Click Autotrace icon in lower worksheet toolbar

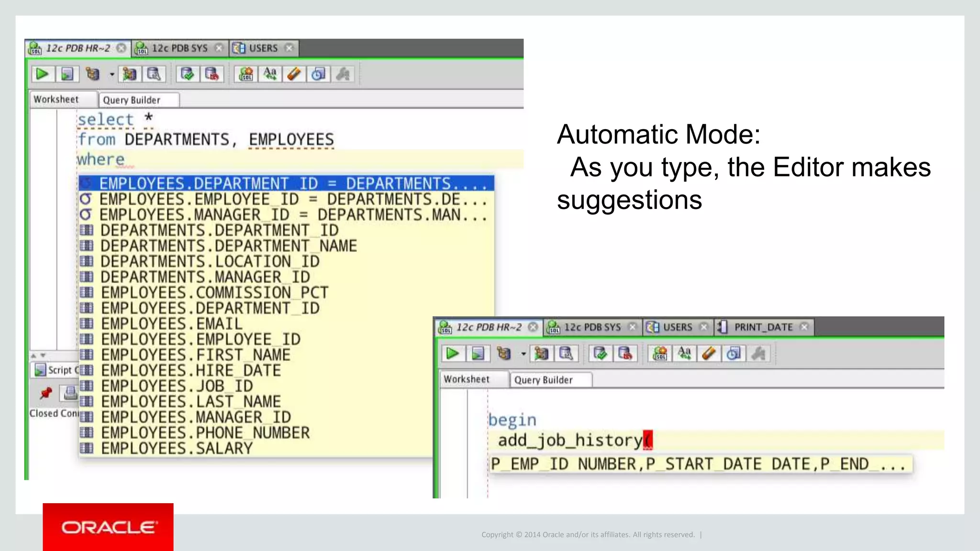(541, 353)
